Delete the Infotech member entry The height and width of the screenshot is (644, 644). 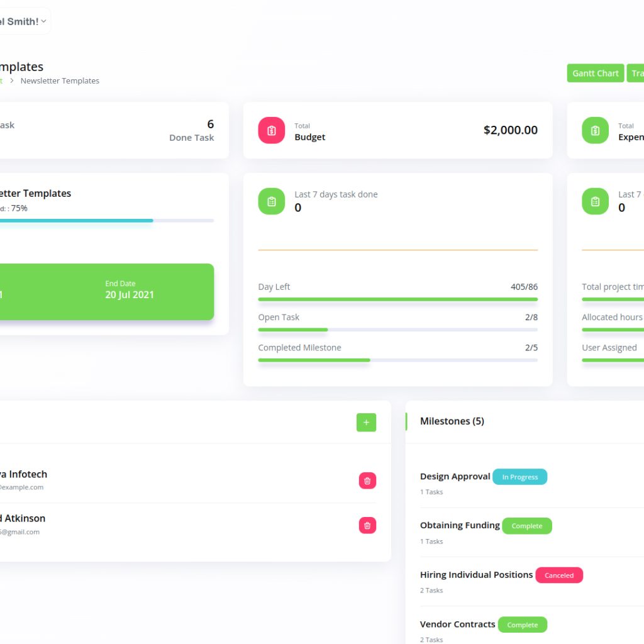[367, 480]
